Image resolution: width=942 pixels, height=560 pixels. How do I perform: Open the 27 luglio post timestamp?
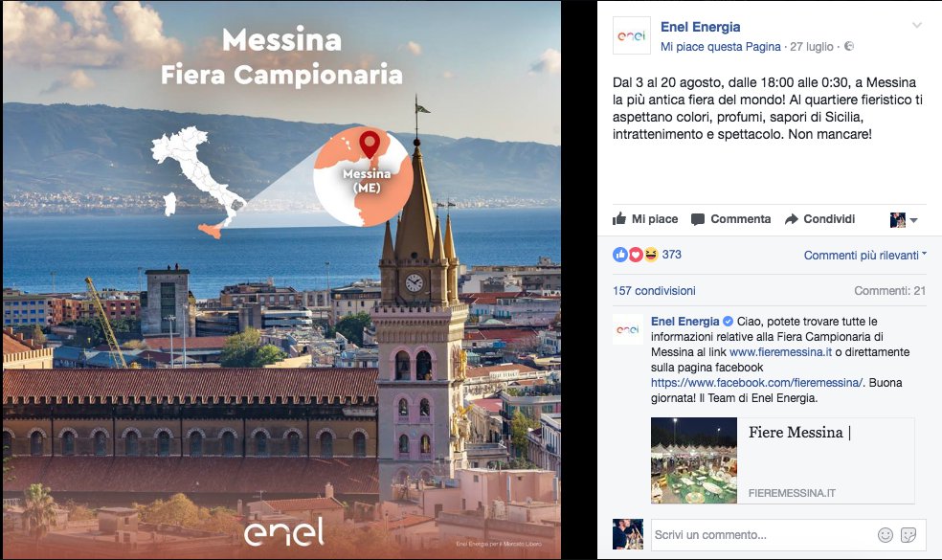(x=812, y=47)
